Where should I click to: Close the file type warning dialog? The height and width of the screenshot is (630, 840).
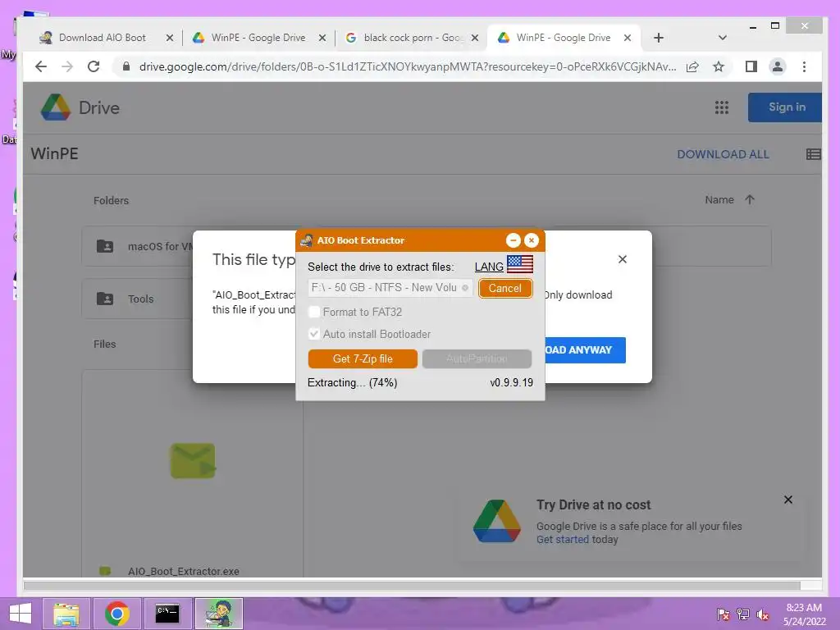[622, 259]
